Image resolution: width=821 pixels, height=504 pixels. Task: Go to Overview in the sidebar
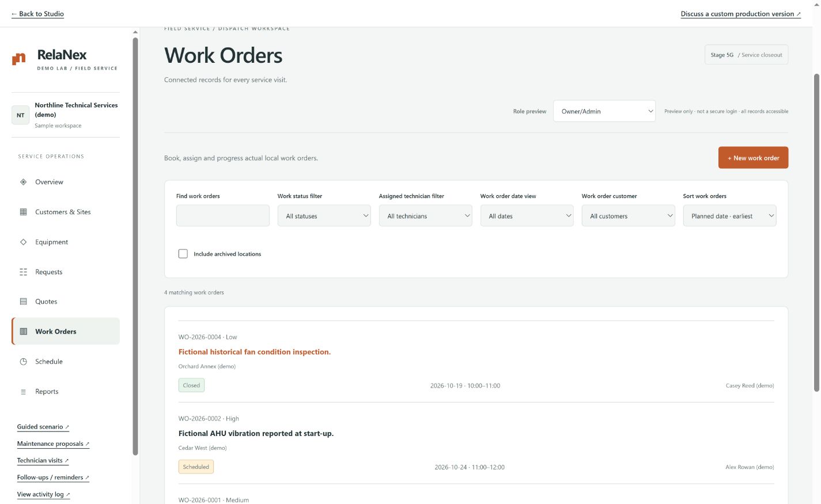pyautogui.click(x=66, y=182)
